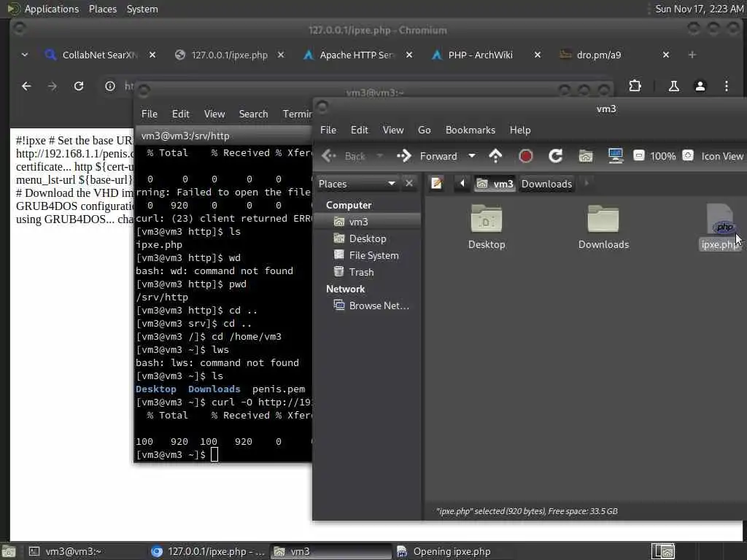Switch to CollabNet SearXNG browser tab
747x560 pixels.
click(100, 55)
